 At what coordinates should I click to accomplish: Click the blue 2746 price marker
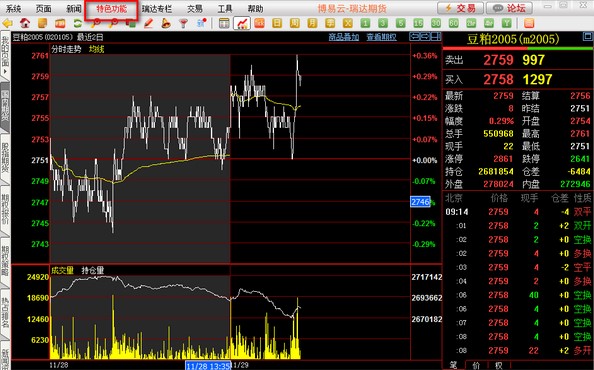pyautogui.click(x=420, y=202)
